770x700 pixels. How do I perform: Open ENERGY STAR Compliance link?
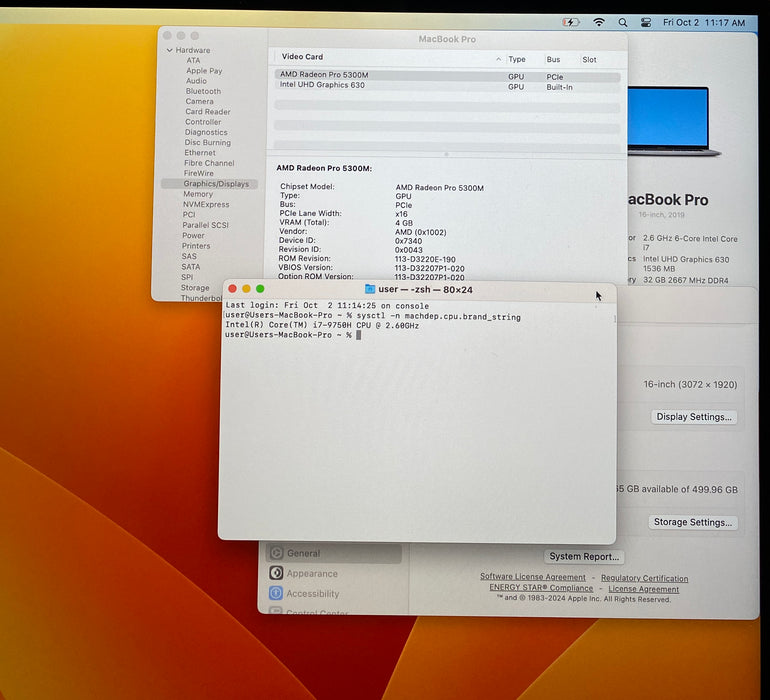[541, 588]
